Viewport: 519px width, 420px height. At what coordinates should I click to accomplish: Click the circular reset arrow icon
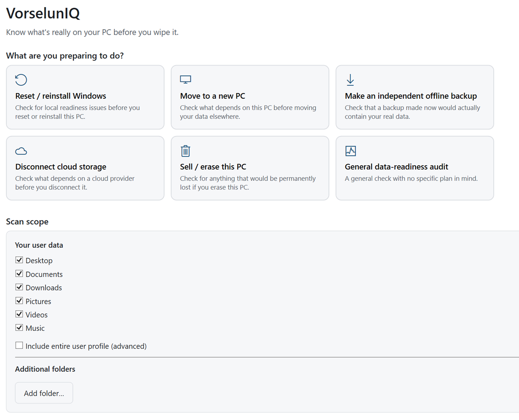[x=21, y=80]
